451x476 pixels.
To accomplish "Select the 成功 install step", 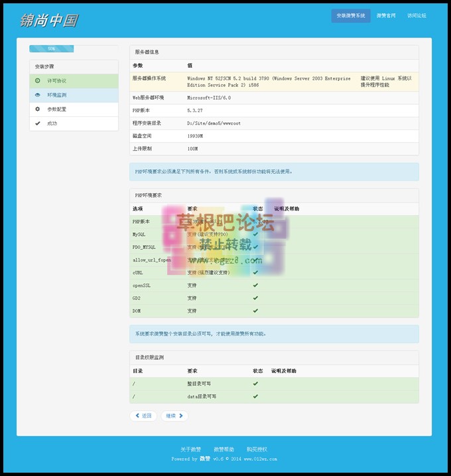I will click(x=74, y=123).
